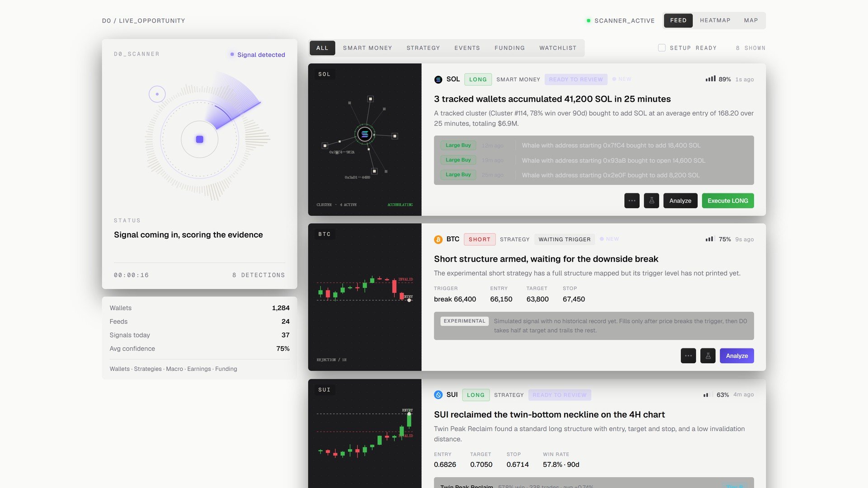Screen dimensions: 868x488
Task: Click the 00:00:16 timer
Action: 131,275
